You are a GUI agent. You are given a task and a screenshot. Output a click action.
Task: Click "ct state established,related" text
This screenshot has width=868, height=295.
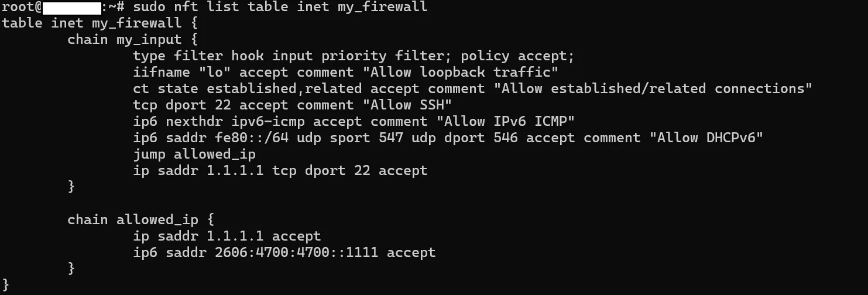(247, 89)
